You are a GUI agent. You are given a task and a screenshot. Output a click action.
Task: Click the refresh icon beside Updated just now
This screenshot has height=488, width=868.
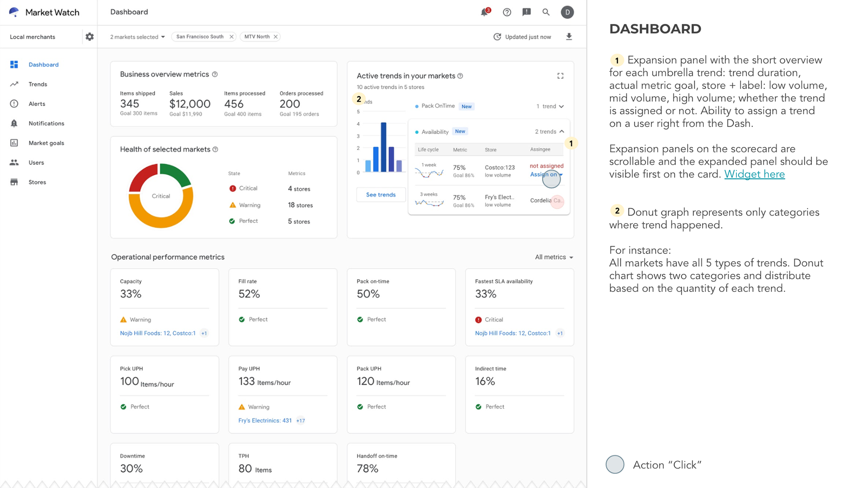point(497,37)
